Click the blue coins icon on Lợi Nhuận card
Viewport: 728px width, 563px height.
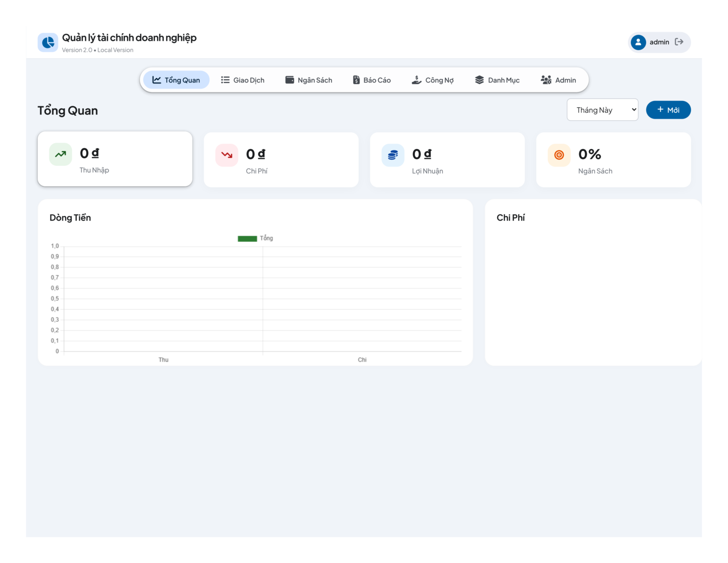point(393,155)
